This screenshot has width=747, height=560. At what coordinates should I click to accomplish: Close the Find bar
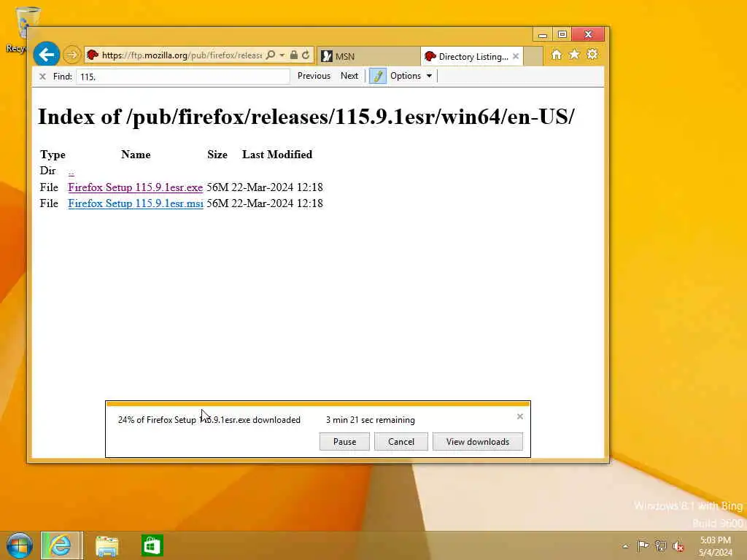point(43,76)
